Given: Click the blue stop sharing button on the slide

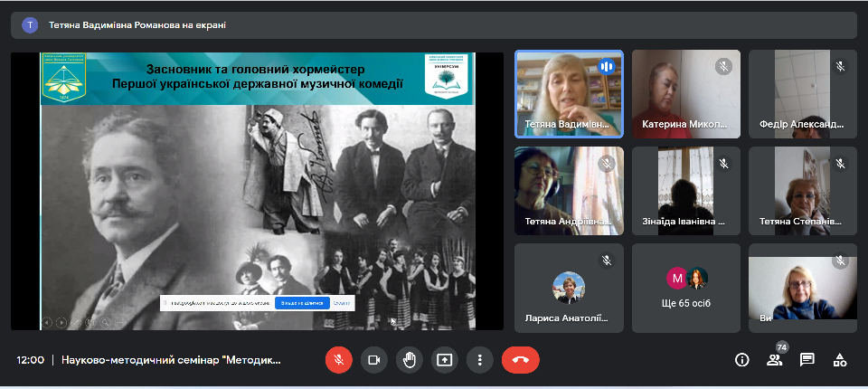Looking at the screenshot, I should (301, 303).
